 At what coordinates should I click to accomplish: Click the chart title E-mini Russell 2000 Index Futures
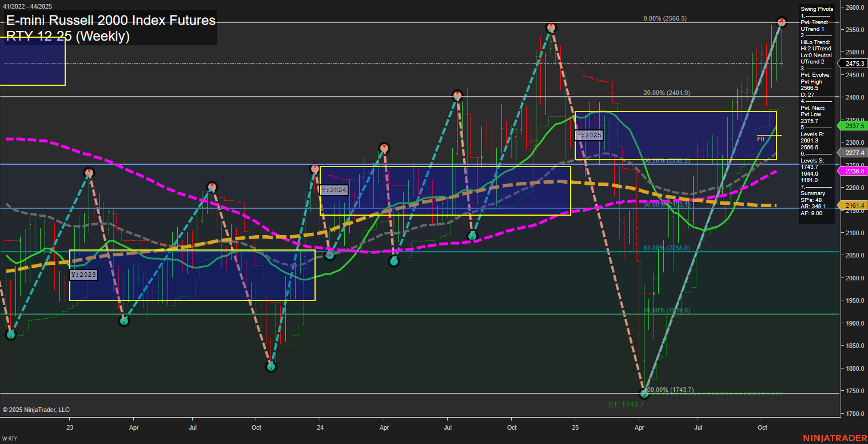click(x=110, y=21)
